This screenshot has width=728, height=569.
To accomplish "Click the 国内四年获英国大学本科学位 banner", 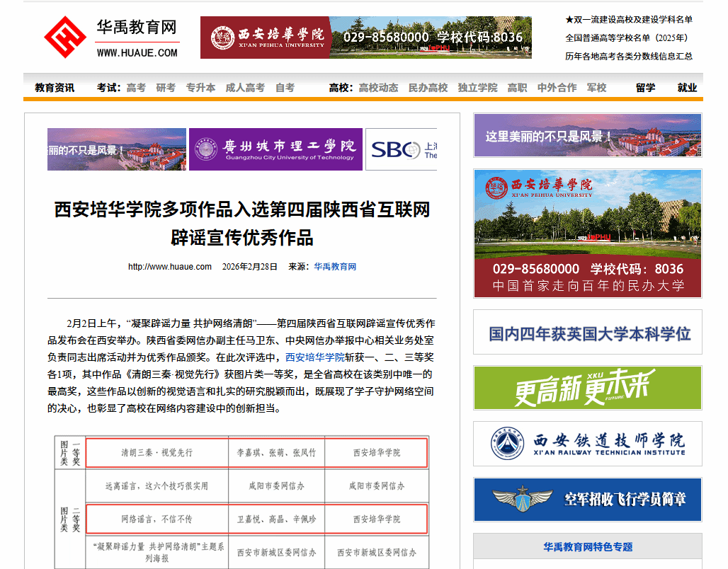I will (587, 333).
